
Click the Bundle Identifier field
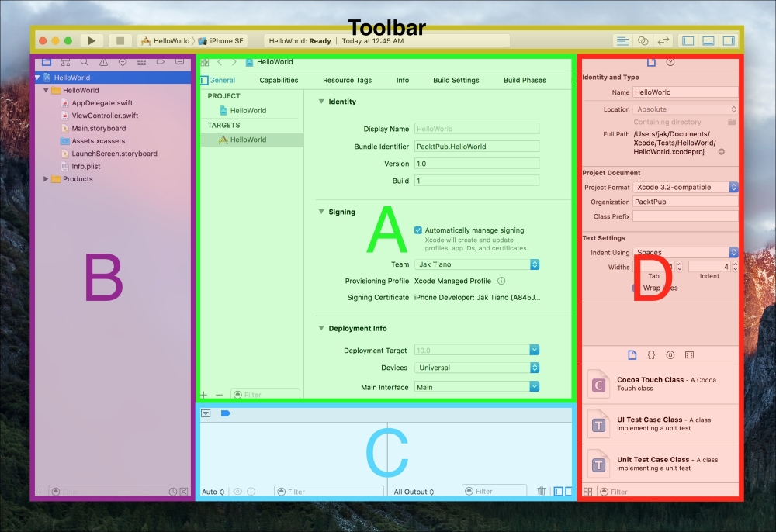(x=476, y=147)
